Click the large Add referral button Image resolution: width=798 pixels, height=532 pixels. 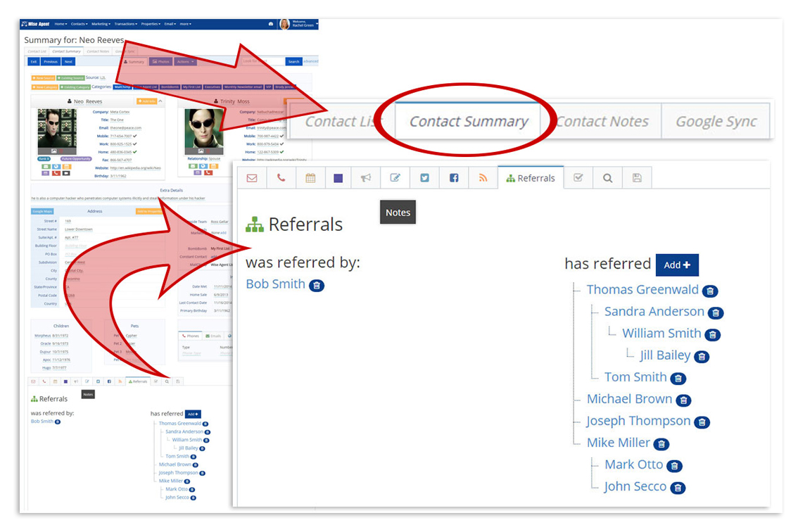tap(677, 265)
